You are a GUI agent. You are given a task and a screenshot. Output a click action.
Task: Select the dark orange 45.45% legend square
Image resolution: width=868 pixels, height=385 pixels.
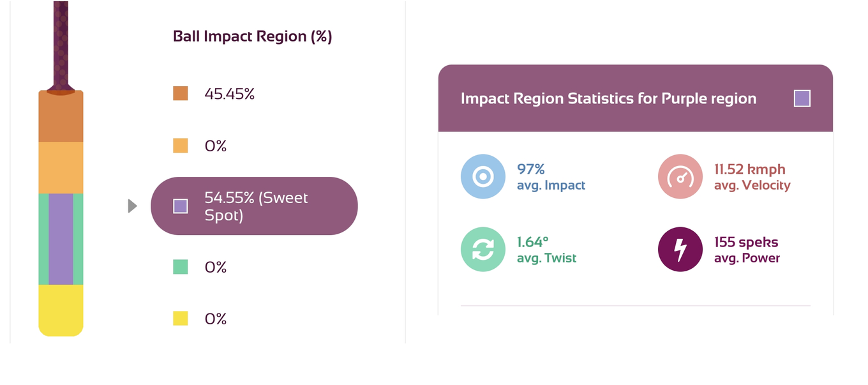181,93
